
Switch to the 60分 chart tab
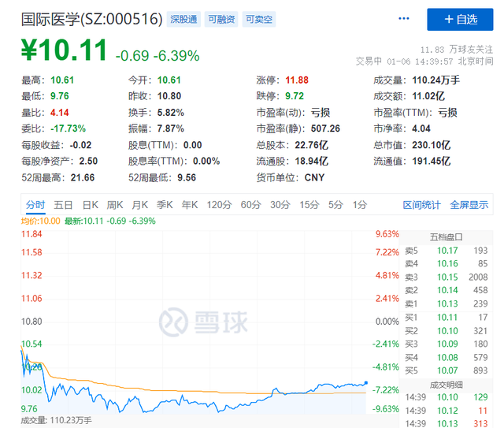click(x=250, y=205)
